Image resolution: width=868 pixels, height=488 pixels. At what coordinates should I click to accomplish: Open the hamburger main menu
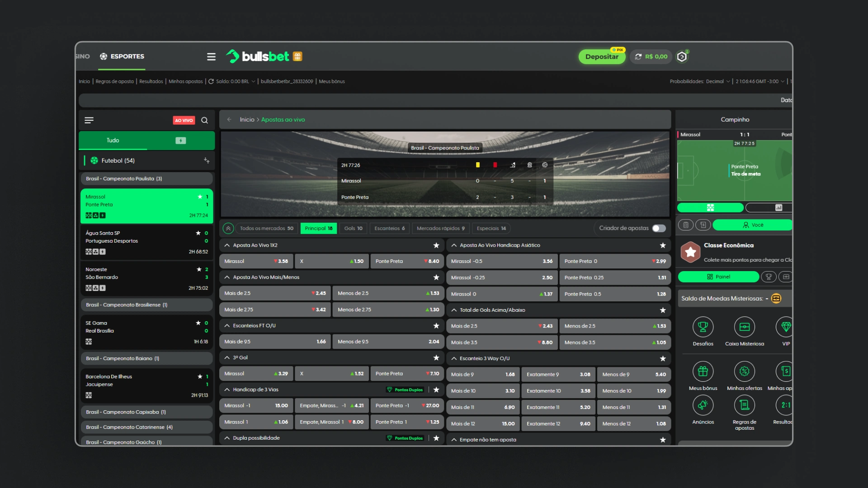[x=211, y=56]
